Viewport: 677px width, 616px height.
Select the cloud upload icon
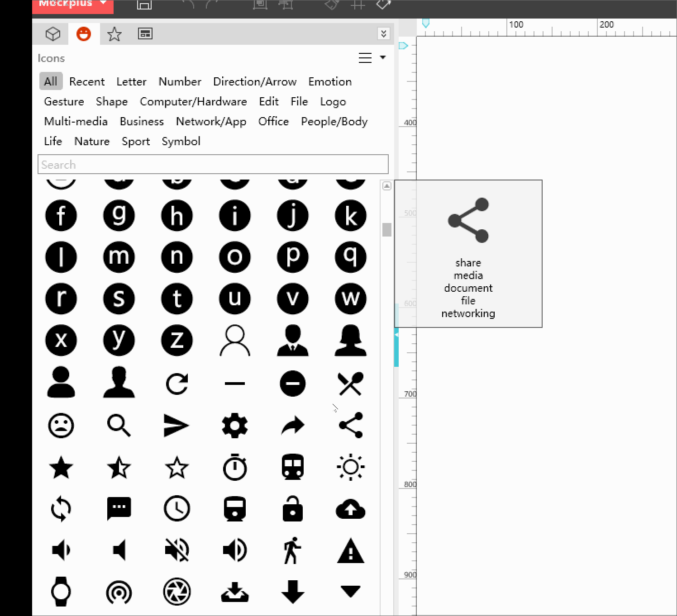click(351, 509)
